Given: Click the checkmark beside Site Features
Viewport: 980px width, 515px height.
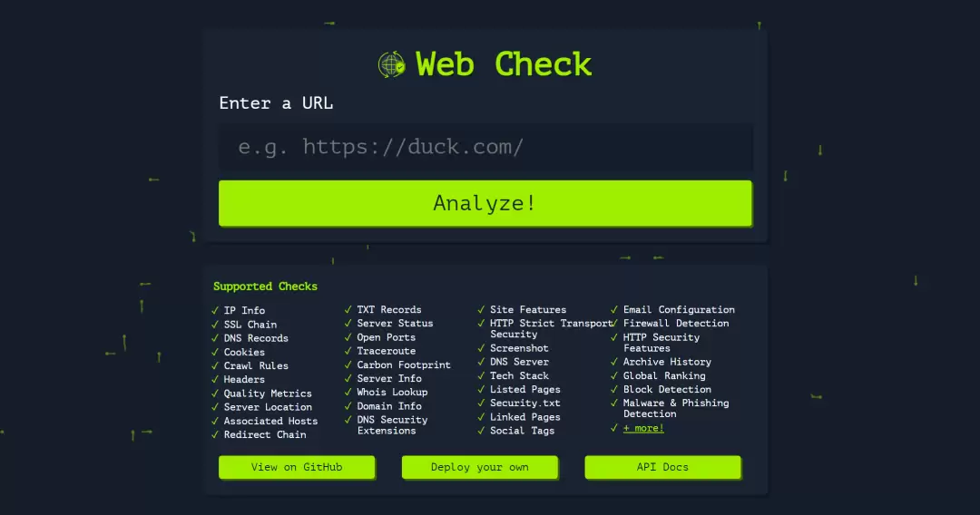Looking at the screenshot, I should point(481,309).
